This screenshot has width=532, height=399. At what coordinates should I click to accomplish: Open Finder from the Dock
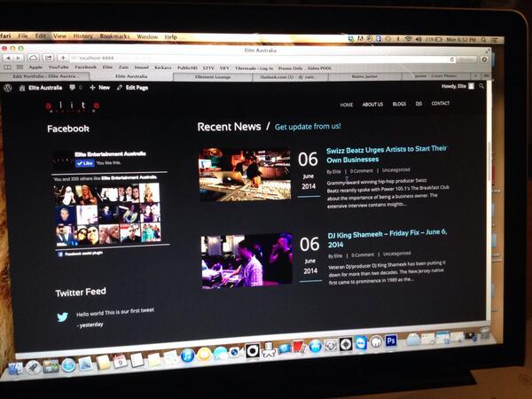(x=15, y=369)
